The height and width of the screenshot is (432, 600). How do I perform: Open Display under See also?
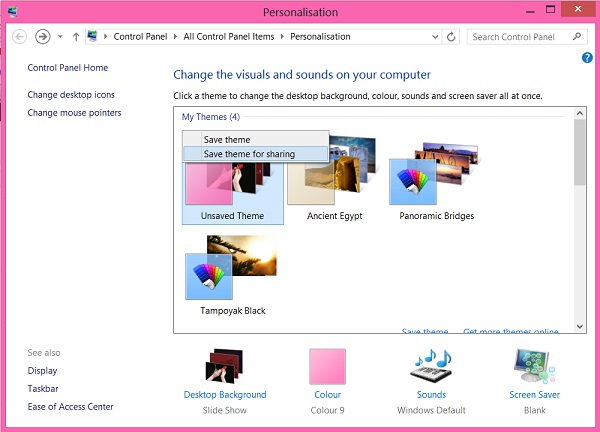[x=42, y=371]
